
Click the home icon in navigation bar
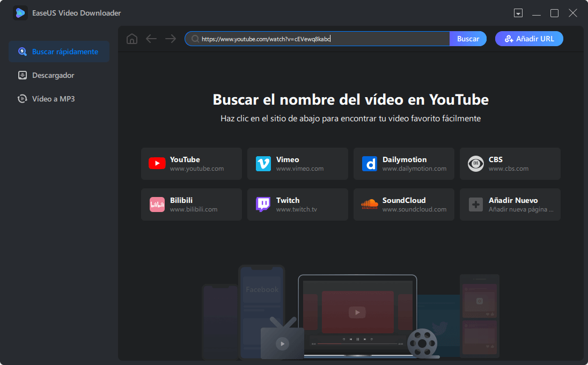click(x=132, y=39)
